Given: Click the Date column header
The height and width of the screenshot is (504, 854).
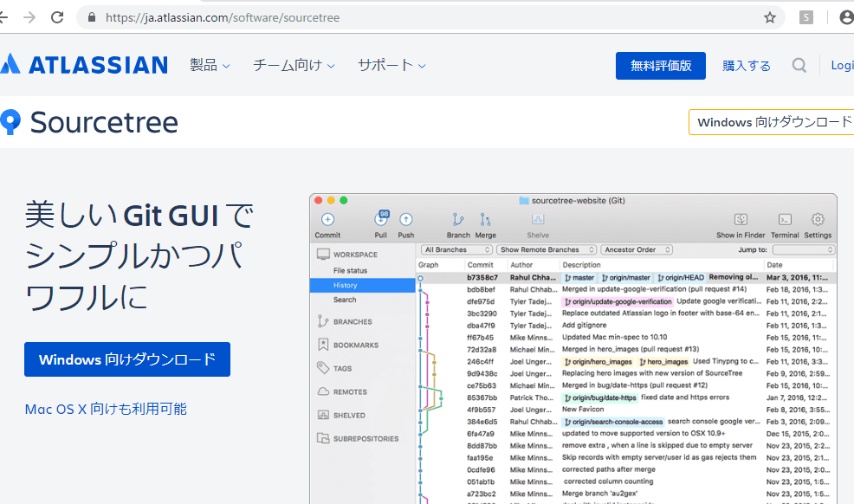Looking at the screenshot, I should (774, 265).
